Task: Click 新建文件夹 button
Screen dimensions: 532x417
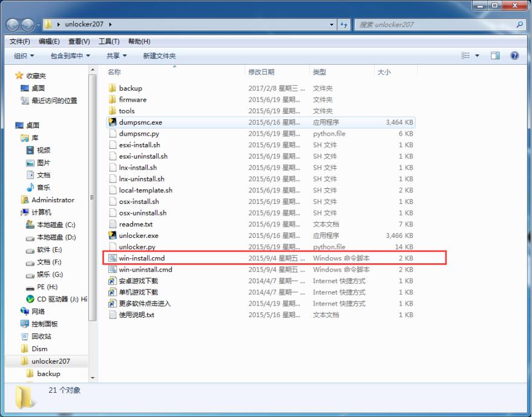Action: (x=159, y=56)
